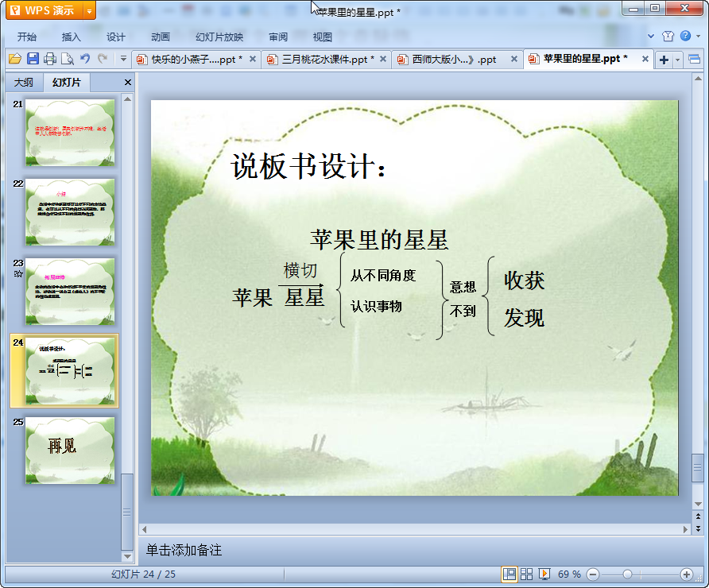Click thumbnail pane scroll up arrow
Image resolution: width=709 pixels, height=588 pixels.
click(x=127, y=99)
